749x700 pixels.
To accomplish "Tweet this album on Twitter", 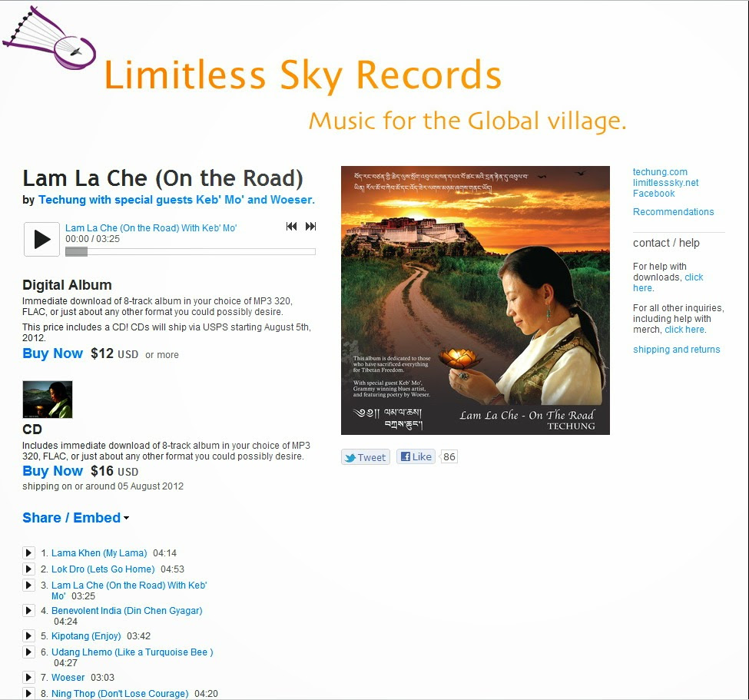I will pos(366,457).
